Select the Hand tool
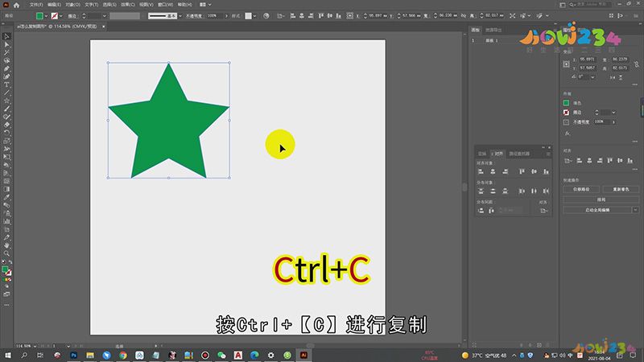Image resolution: width=644 pixels, height=362 pixels. tap(6, 245)
